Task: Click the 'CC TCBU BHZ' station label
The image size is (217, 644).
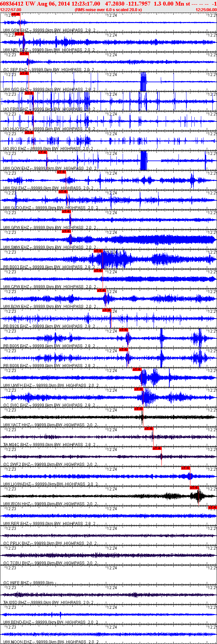Action: coord(16,563)
